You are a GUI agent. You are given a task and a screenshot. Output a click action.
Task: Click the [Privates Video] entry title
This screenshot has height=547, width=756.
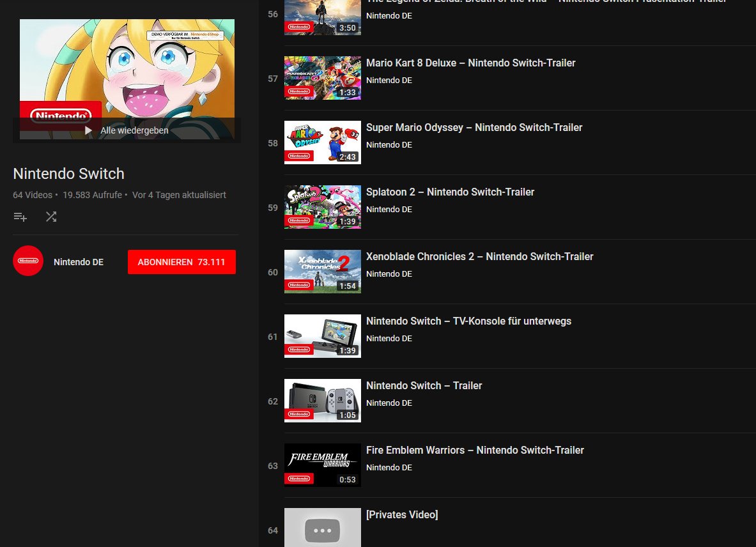tap(402, 514)
